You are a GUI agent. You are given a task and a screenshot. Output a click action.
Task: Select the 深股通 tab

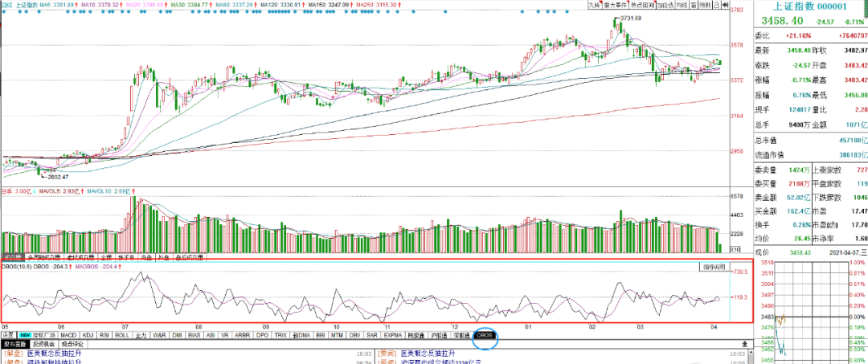point(461,335)
